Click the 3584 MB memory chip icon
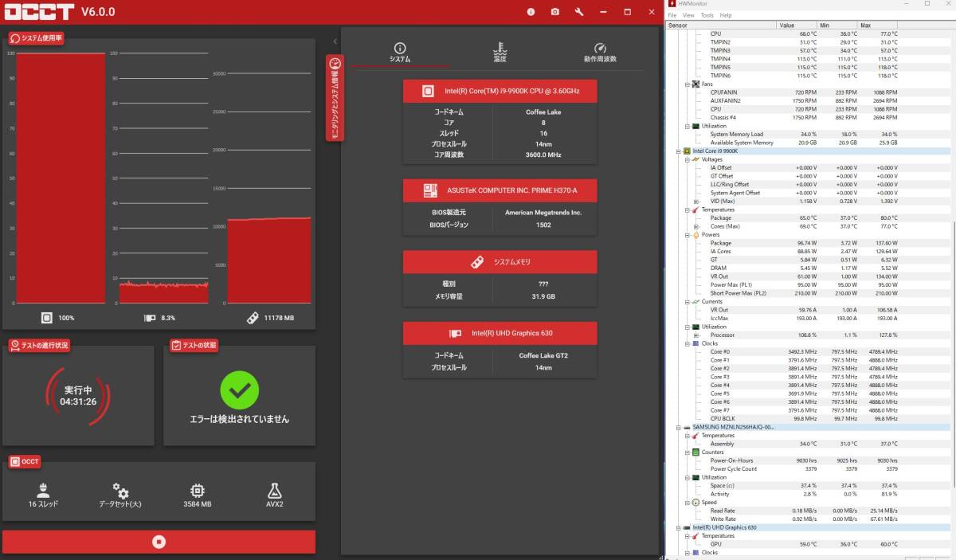 point(197,491)
